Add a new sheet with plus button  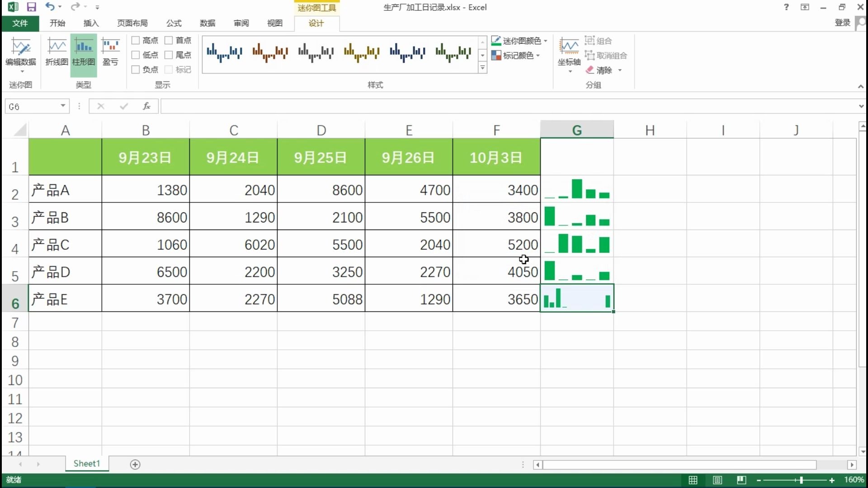click(135, 465)
